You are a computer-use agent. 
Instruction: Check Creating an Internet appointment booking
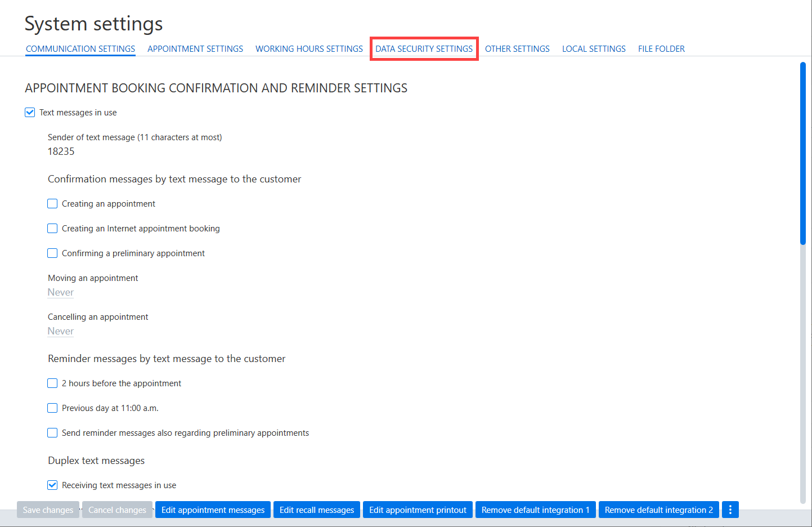[52, 229]
